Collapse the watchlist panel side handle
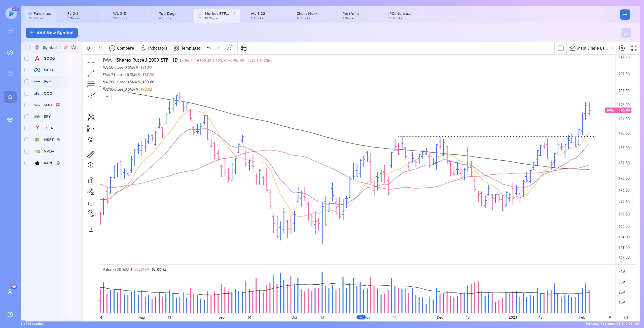Image resolution: width=644 pixels, height=328 pixels. click(x=98, y=301)
